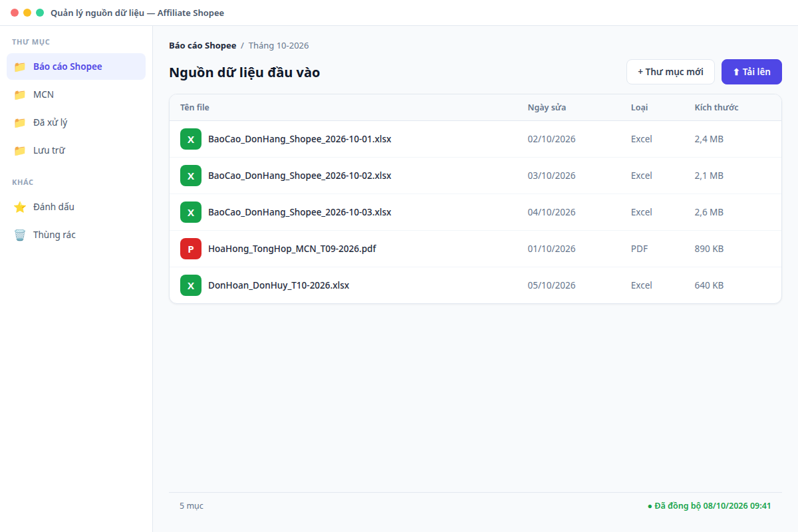Click date 05/10/2026

coord(551,285)
